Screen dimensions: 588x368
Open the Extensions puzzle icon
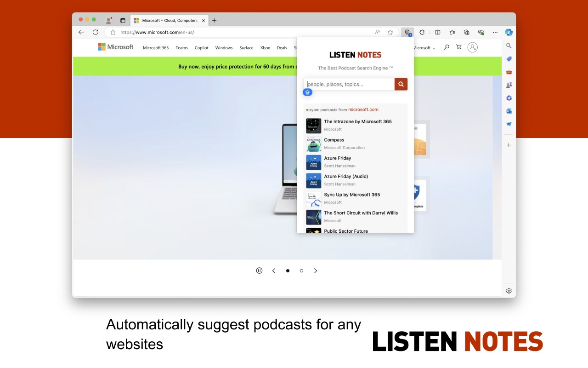click(422, 32)
